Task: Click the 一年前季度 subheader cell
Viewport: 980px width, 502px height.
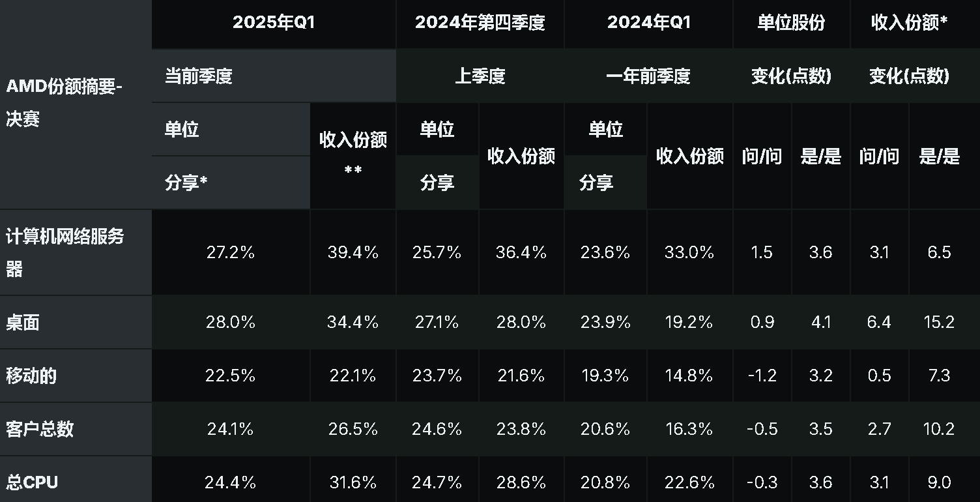Action: (x=648, y=76)
